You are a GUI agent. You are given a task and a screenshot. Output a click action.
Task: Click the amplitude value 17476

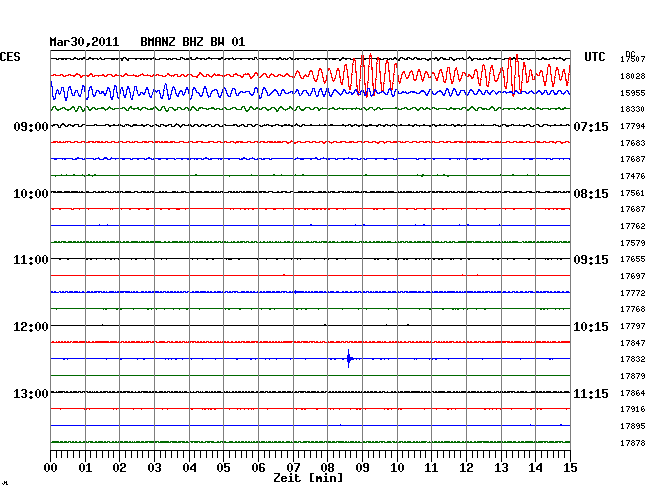[x=633, y=176]
